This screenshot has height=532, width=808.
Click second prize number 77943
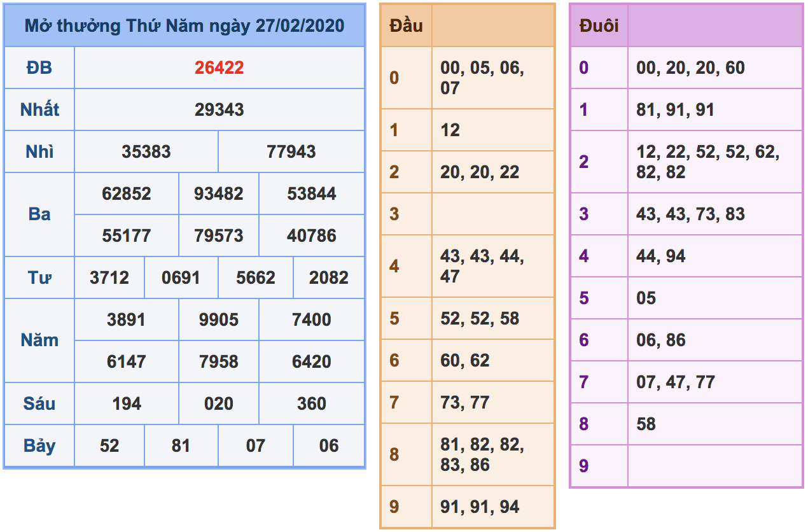click(x=292, y=151)
